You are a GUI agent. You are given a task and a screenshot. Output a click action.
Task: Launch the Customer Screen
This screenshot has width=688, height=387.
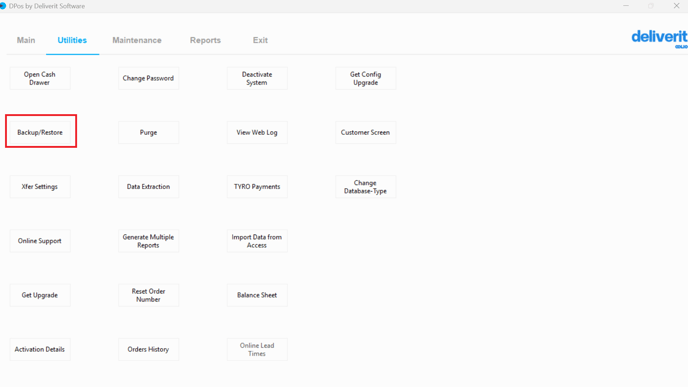tap(366, 132)
